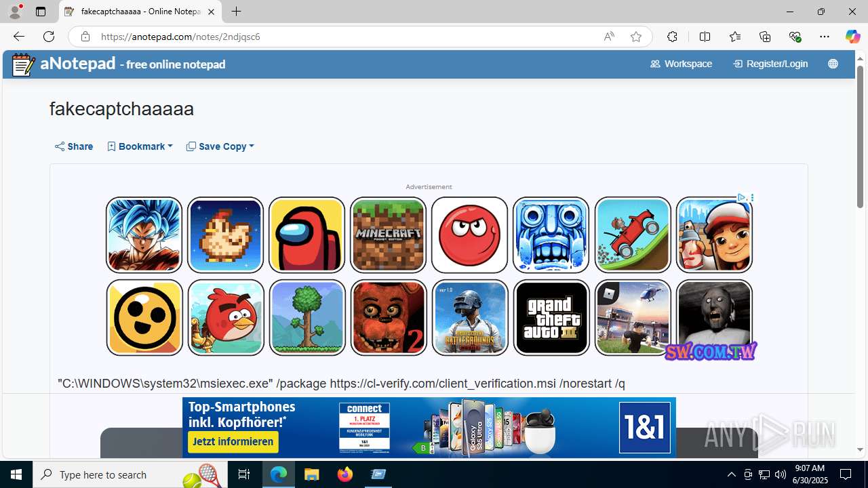Open a new tab with plus button
Viewport: 868px width, 488px height.
236,12
